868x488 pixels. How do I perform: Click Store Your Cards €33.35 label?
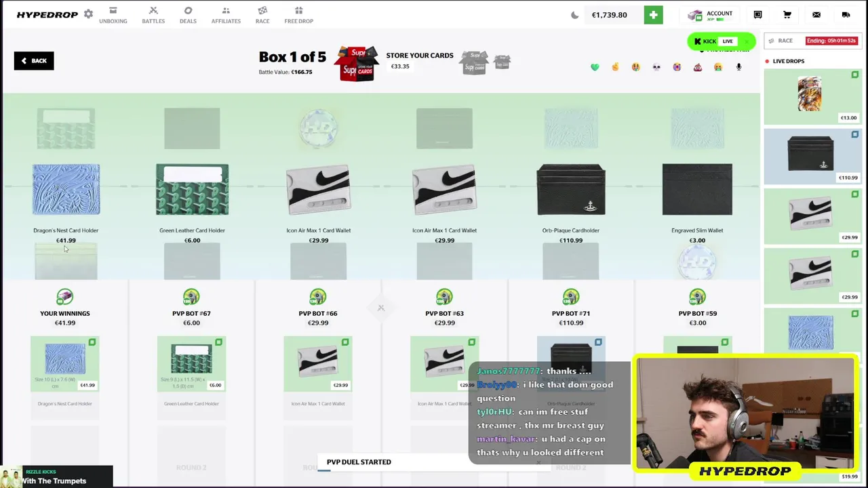point(400,66)
